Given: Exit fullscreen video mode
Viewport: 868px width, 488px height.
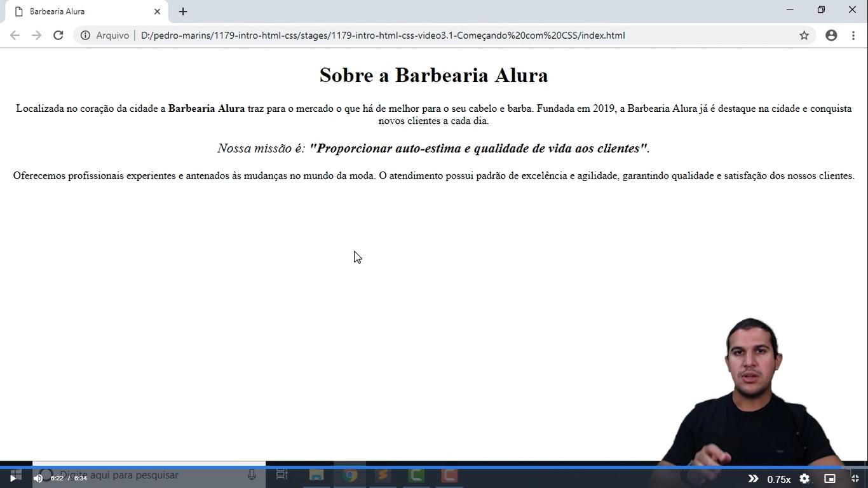Looking at the screenshot, I should pyautogui.click(x=855, y=478).
